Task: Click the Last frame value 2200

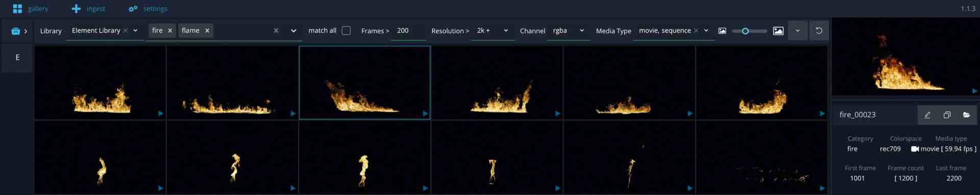Action: (954, 178)
